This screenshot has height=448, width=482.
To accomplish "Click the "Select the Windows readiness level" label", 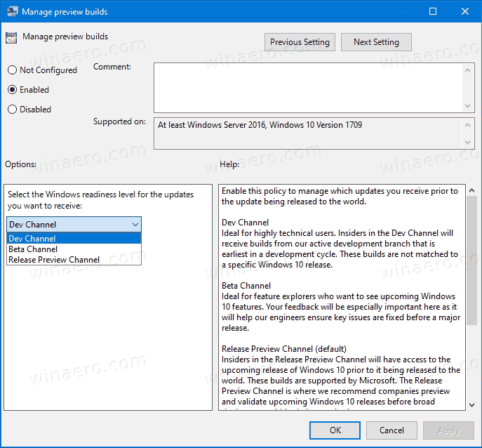I will coord(100,200).
